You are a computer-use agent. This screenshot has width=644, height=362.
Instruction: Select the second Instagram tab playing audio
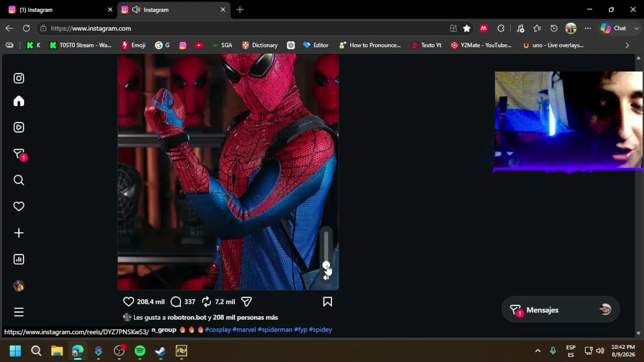pos(173,10)
